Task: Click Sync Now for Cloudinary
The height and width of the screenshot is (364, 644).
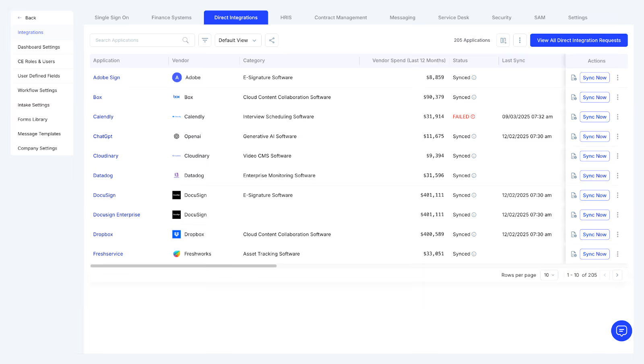Action: click(x=594, y=156)
